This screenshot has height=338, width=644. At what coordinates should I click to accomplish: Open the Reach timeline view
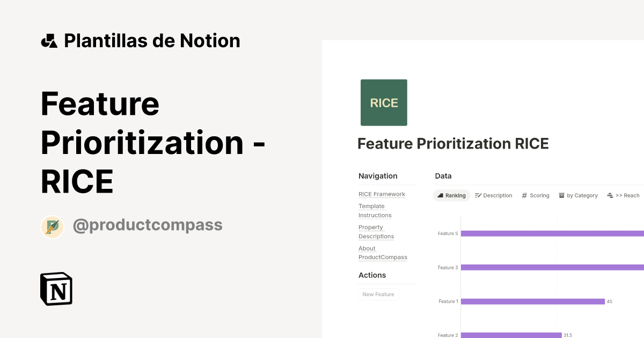coord(628,195)
